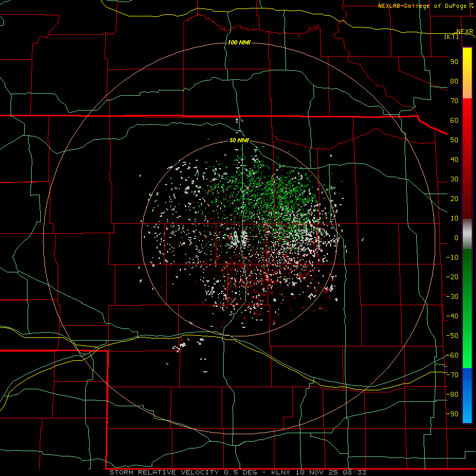Select the red band of the velocity color bar
The width and height of the screenshot is (476, 476).
pos(467,159)
